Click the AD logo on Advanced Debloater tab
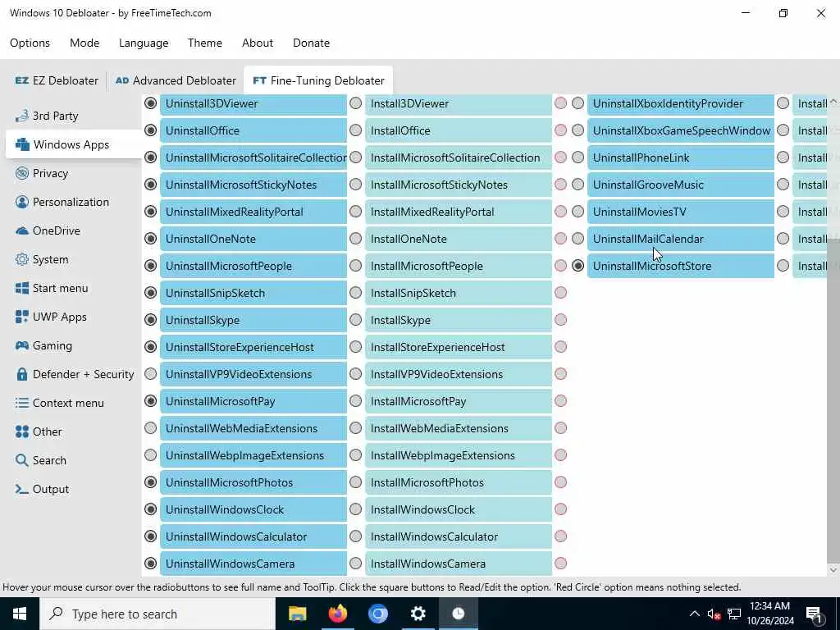The width and height of the screenshot is (840, 630). (x=122, y=80)
